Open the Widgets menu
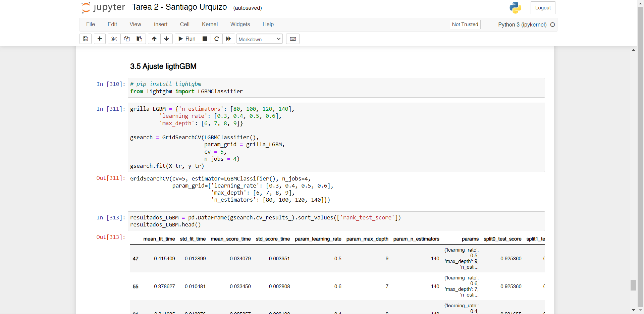 (x=240, y=24)
